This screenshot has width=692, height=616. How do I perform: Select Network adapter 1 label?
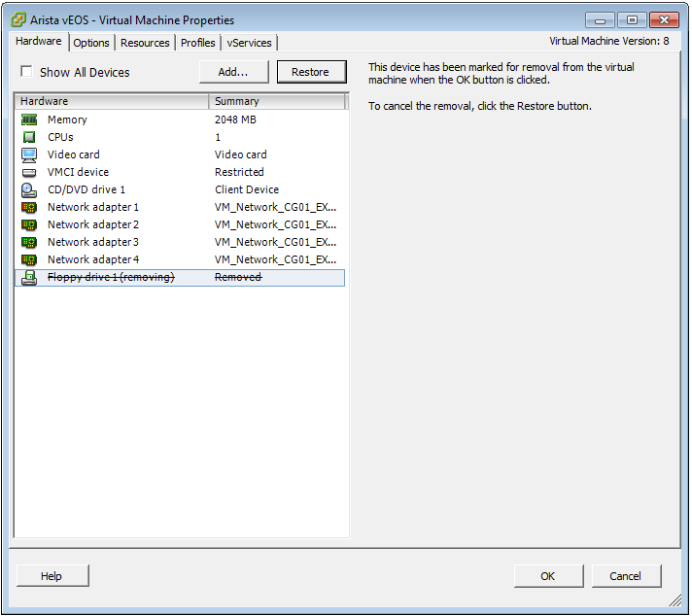(x=93, y=207)
